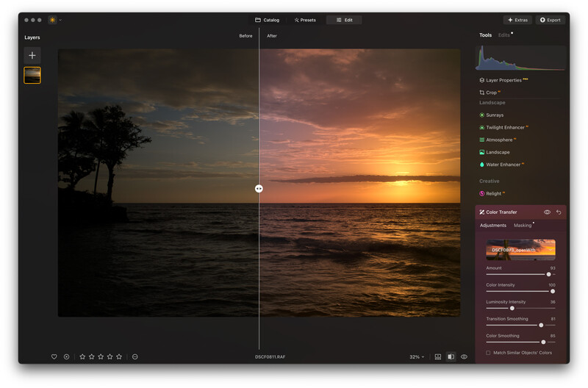Rate the photo four stars
The height and width of the screenshot is (388, 588).
[x=110, y=357]
